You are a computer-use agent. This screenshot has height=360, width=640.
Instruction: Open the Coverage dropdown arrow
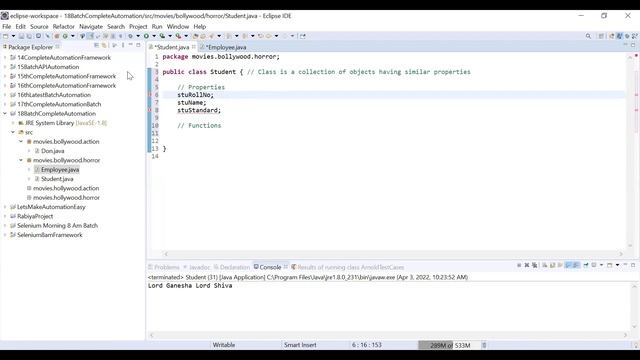[x=170, y=36]
